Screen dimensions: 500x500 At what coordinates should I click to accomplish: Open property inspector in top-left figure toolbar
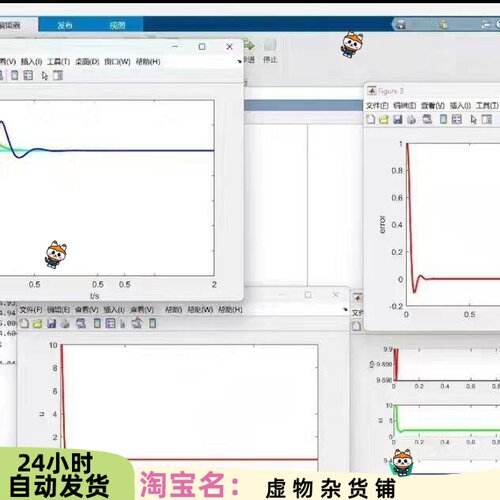coord(58,76)
